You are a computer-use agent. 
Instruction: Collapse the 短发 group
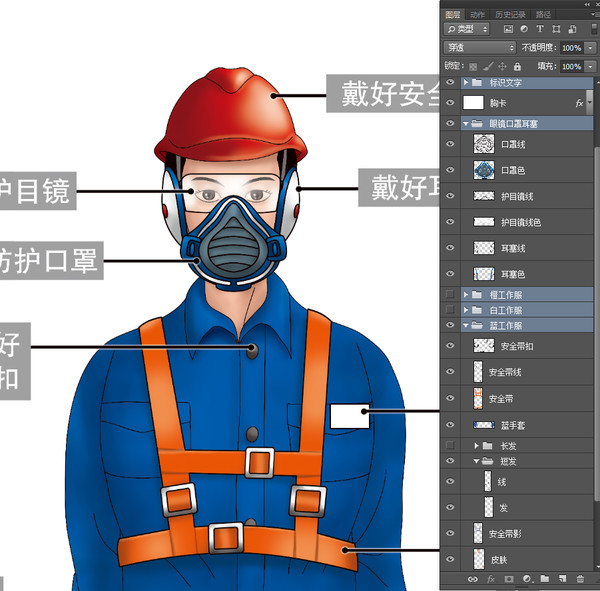[x=476, y=461]
